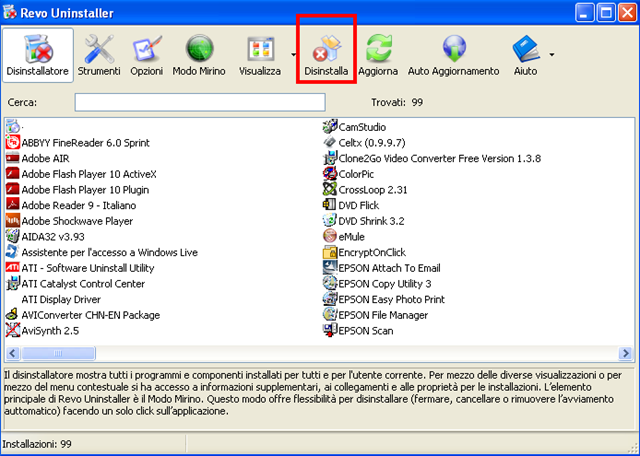Image resolution: width=640 pixels, height=456 pixels.
Task: Click the Revo Uninstaller title bar icon
Action: pyautogui.click(x=10, y=13)
